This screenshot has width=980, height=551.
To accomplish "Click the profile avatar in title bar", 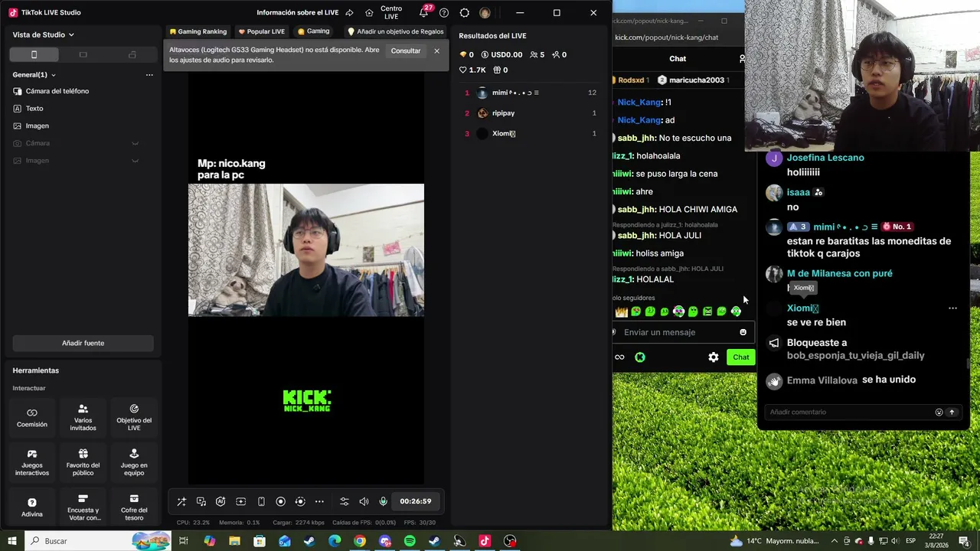I will tap(485, 13).
